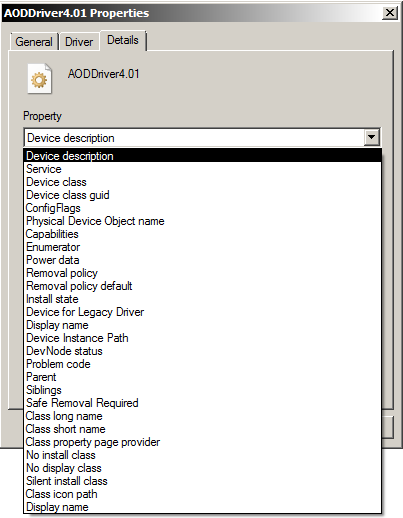Select Service from the property list

pyautogui.click(x=203, y=169)
